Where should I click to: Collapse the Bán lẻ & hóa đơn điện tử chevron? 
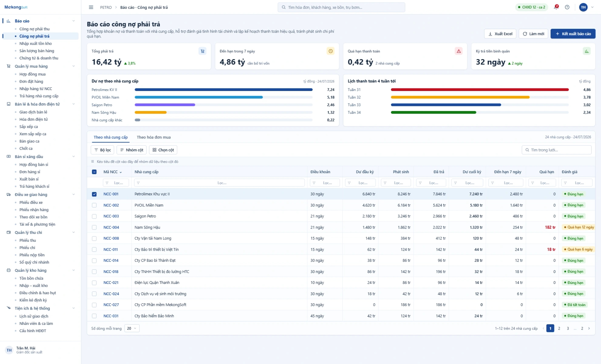(x=74, y=104)
